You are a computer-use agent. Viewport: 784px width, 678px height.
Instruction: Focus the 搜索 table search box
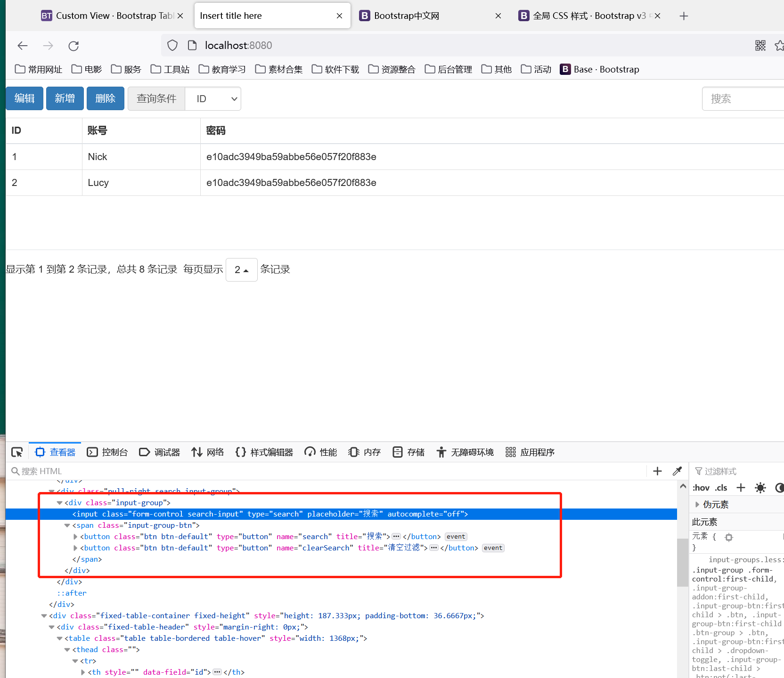click(x=743, y=98)
